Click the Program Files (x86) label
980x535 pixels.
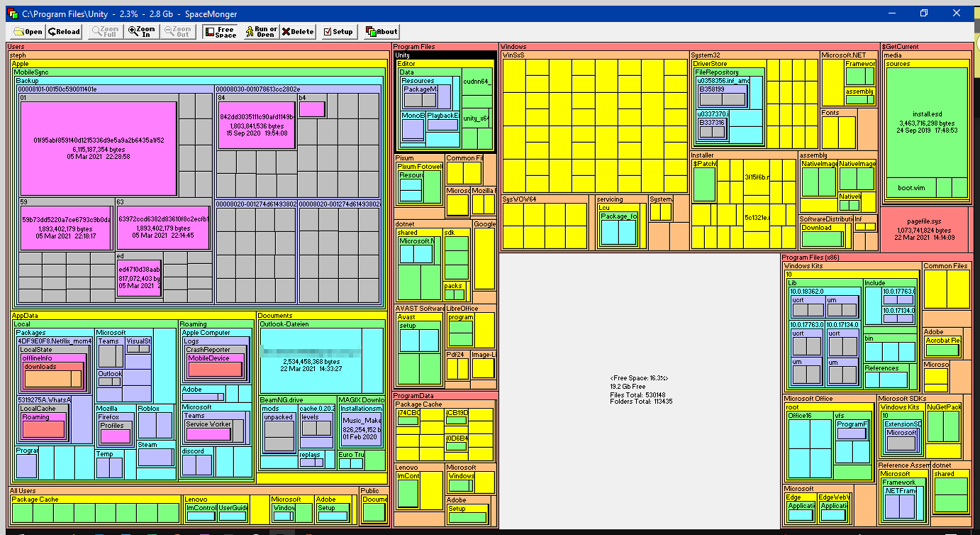[811, 257]
